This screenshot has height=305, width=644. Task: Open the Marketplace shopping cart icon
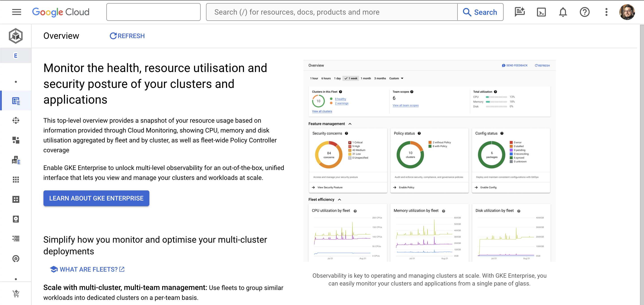[x=16, y=293]
